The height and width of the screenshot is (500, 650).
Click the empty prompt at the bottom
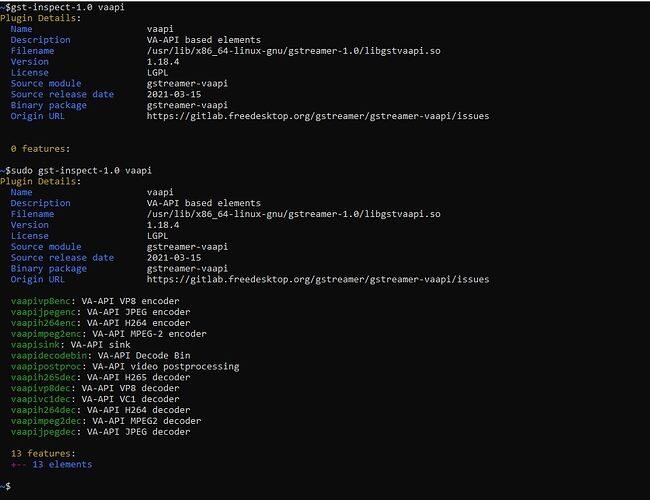coord(5,486)
